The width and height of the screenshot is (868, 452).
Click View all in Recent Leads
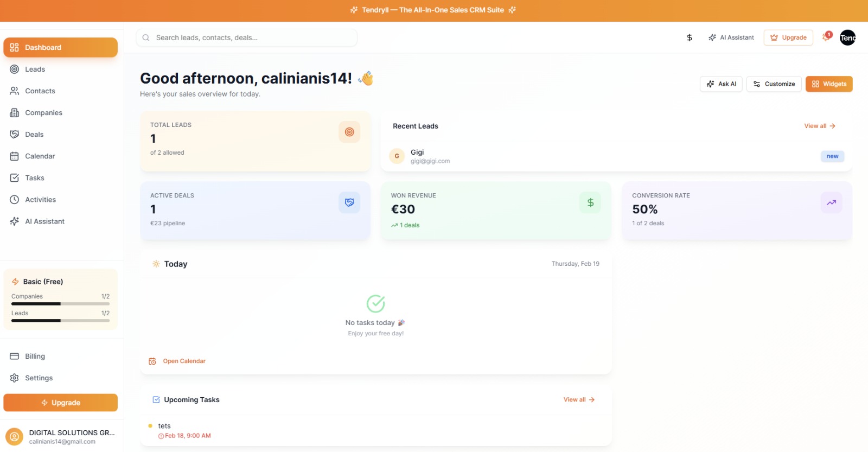pos(819,126)
